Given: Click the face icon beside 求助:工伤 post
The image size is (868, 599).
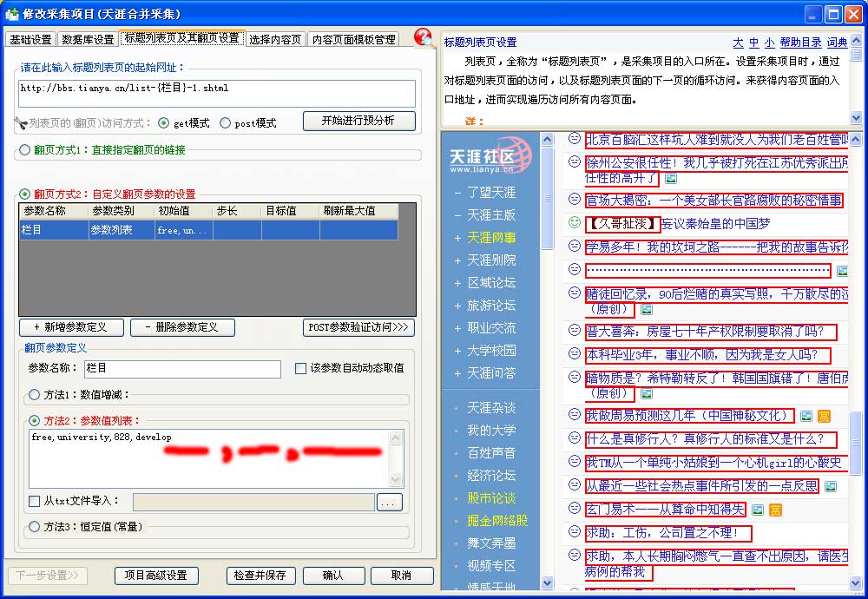Looking at the screenshot, I should coord(575,532).
